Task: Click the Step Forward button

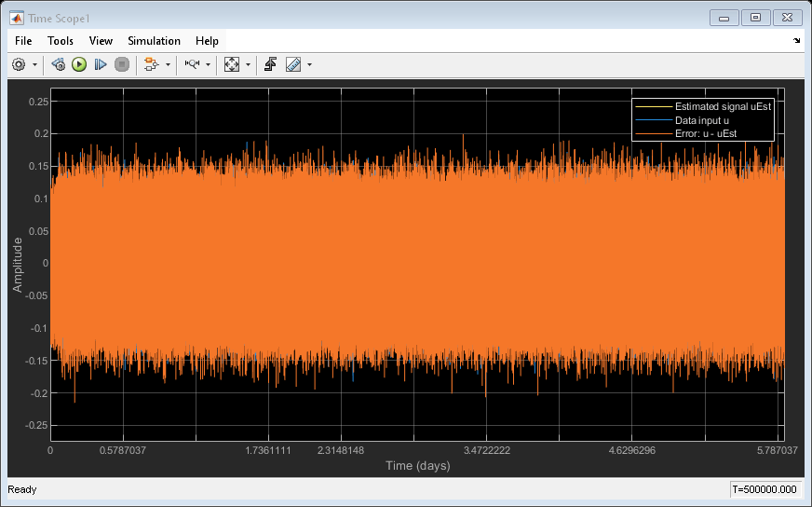Action: 101,64
